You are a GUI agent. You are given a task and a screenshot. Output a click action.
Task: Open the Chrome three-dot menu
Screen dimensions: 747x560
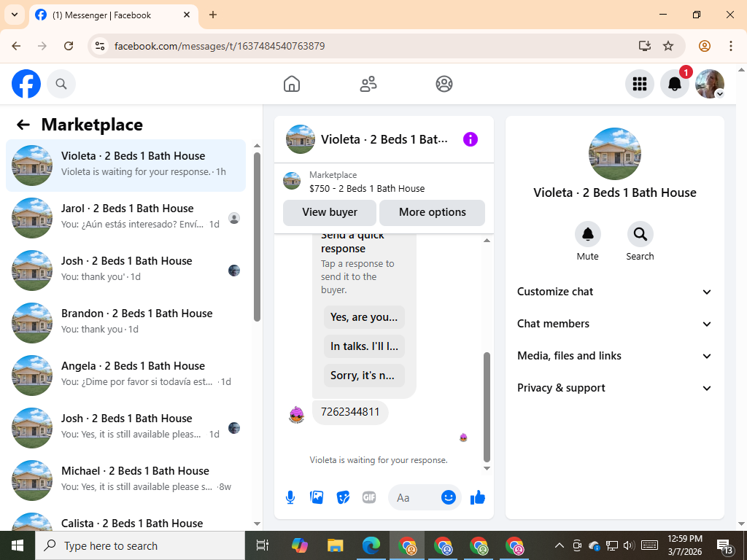pos(731,46)
